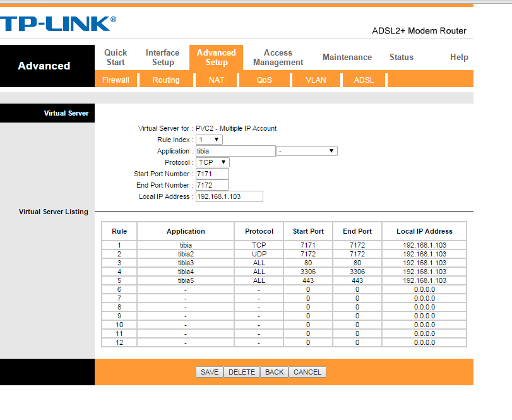Click the 'Protocol' column header
The width and height of the screenshot is (512, 420).
259,231
